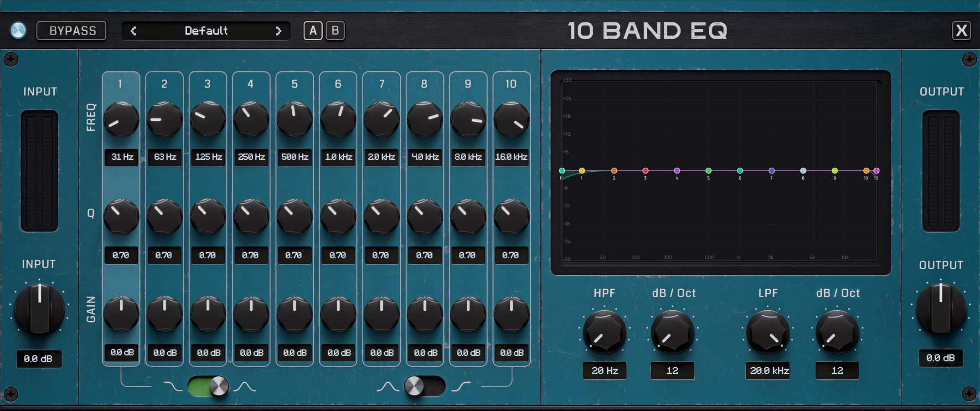Click the HPF dB/Oct slope knob
Image resolution: width=980 pixels, height=411 pixels.
(x=672, y=332)
